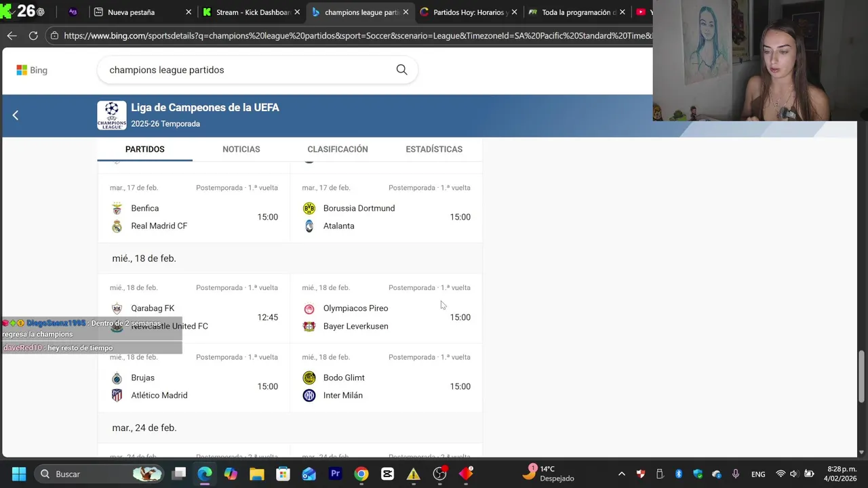Click the Inter Milán crest icon
This screenshot has width=868, height=488.
(x=309, y=395)
